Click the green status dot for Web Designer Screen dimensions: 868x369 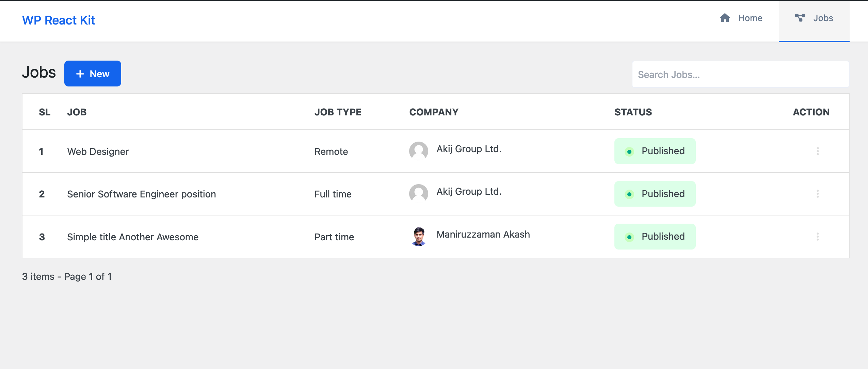tap(629, 152)
